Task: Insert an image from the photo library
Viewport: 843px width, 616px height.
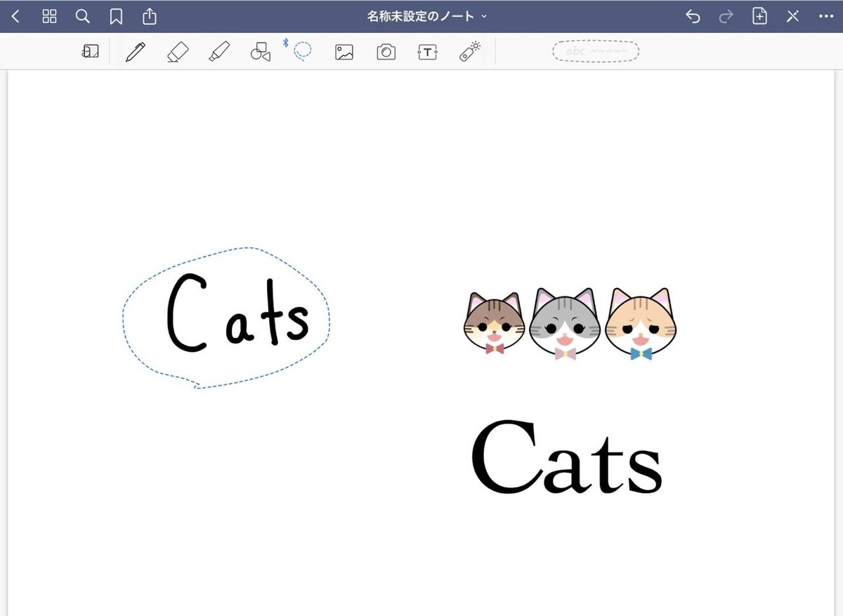Action: pos(344,52)
